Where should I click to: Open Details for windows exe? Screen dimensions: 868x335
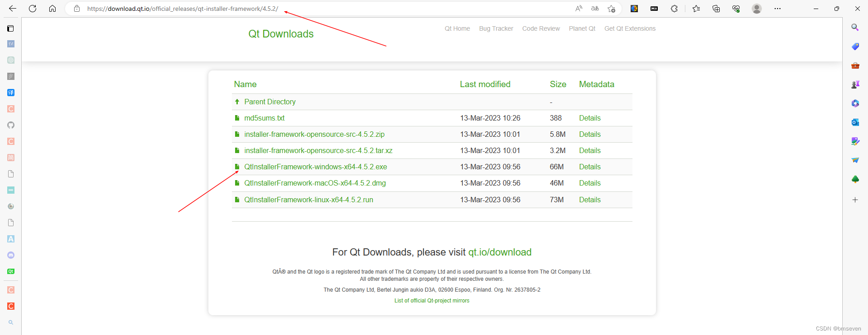point(590,167)
